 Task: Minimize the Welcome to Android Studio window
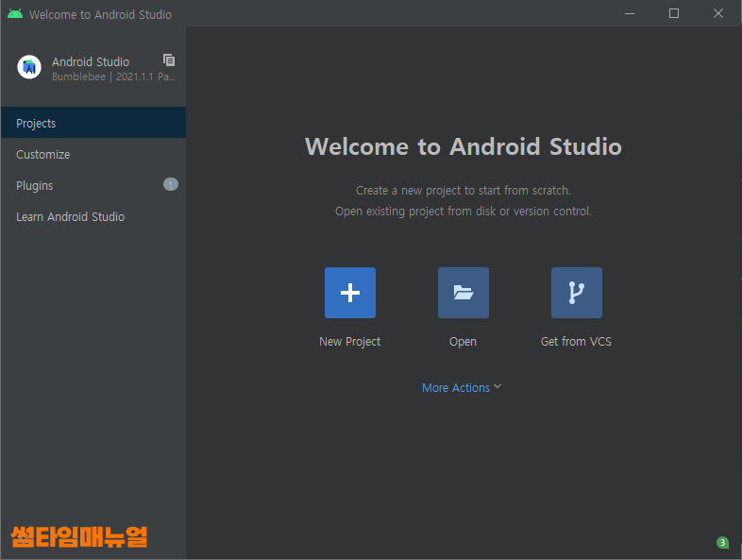[x=630, y=14]
